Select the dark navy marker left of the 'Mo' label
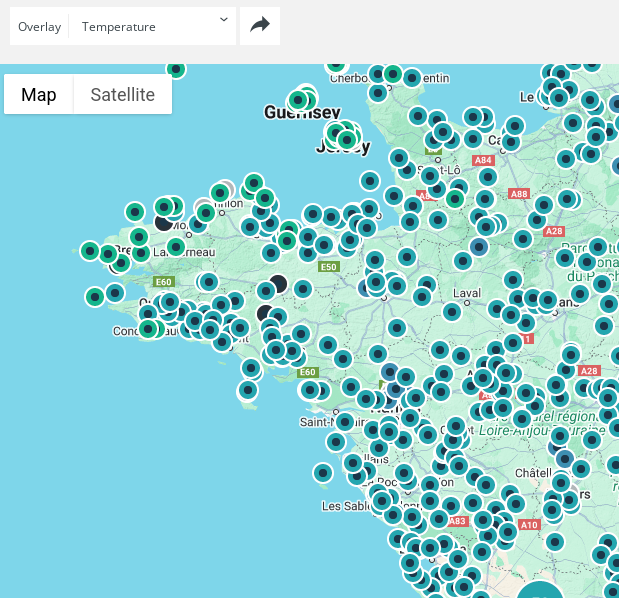This screenshot has height=598, width=619. click(x=163, y=223)
